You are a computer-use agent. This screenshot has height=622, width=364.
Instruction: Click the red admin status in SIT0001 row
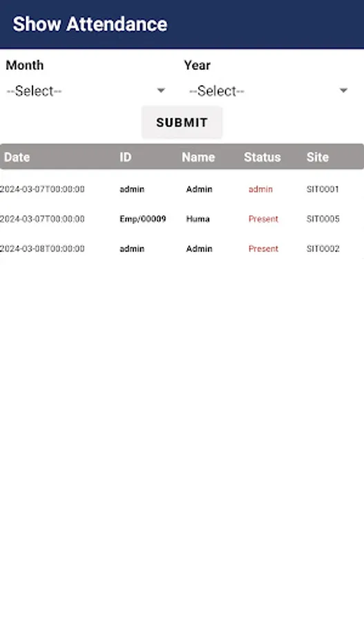pos(260,189)
